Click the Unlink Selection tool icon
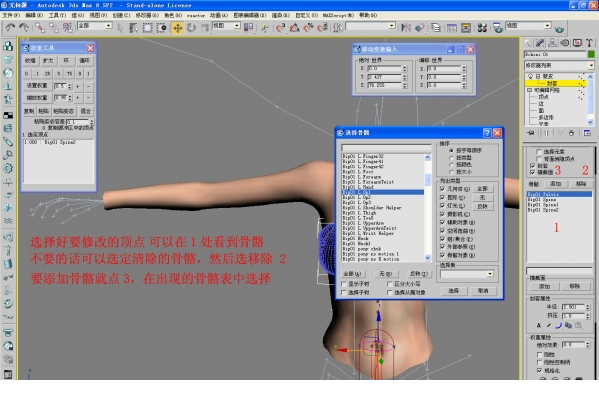 54,27
